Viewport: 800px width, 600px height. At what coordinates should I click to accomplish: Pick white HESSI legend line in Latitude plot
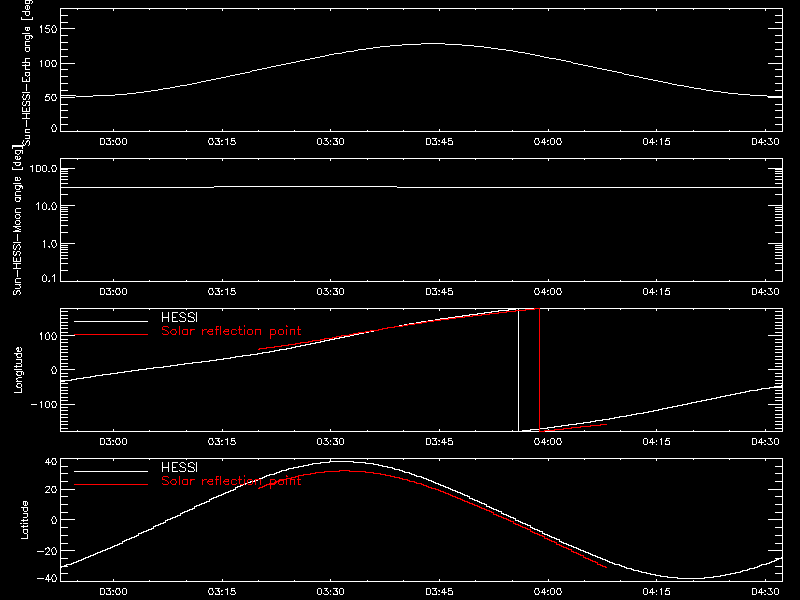click(111, 471)
